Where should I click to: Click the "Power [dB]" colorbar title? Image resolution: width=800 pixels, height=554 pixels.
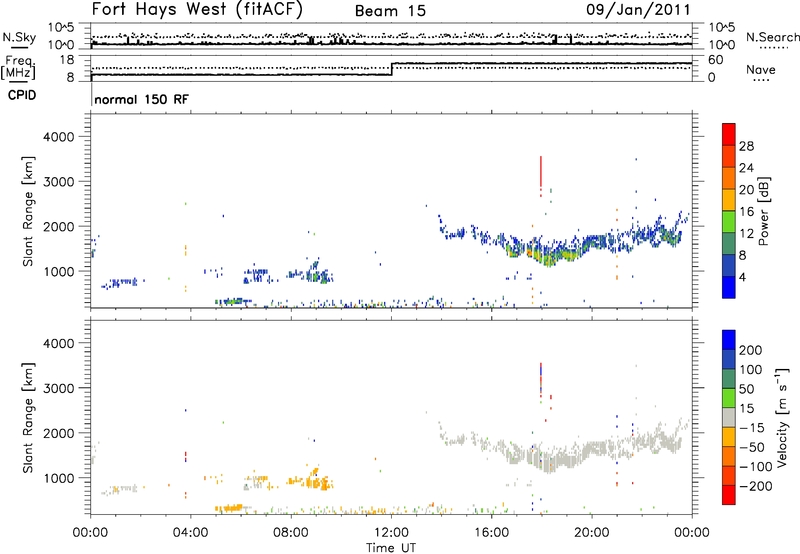763,211
